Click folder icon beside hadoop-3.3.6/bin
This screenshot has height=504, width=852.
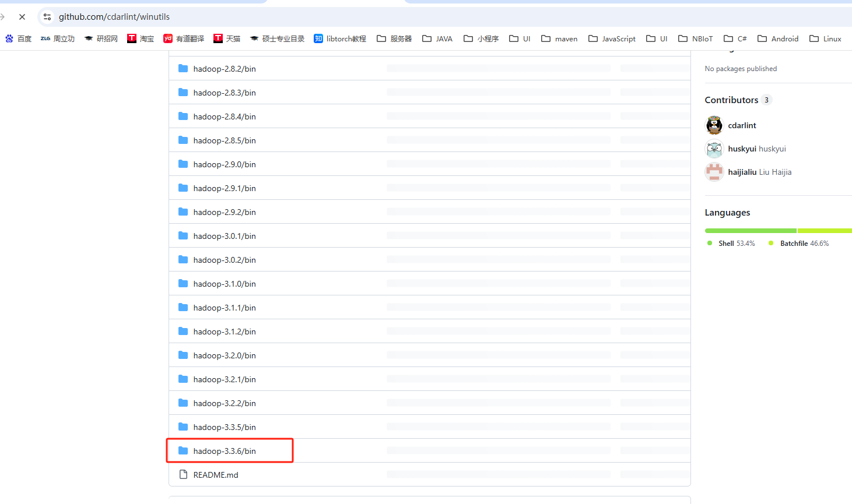183,450
